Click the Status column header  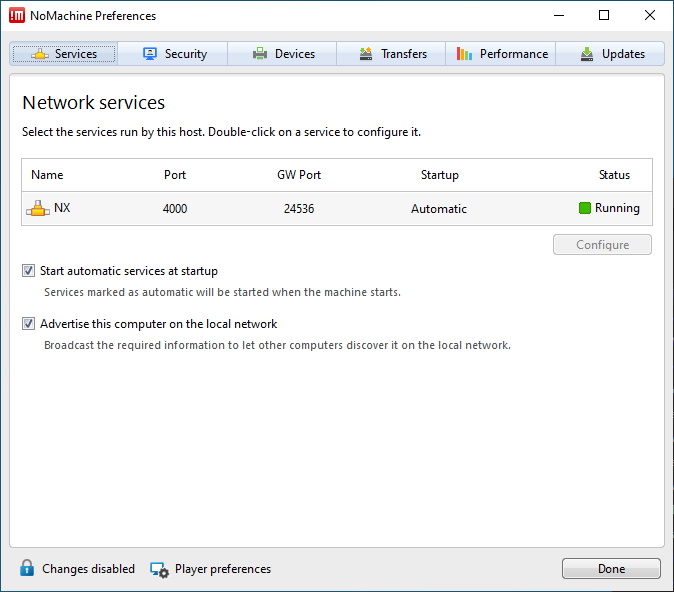point(614,175)
